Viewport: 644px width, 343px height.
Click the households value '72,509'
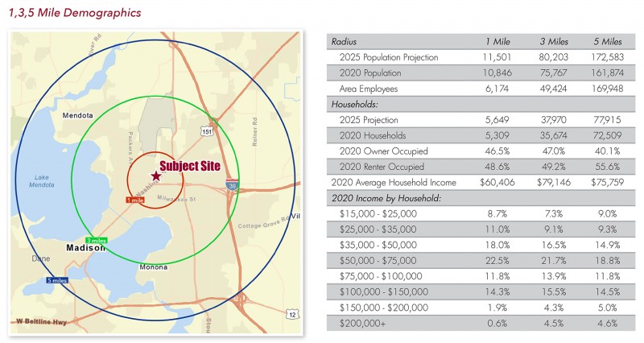(608, 135)
